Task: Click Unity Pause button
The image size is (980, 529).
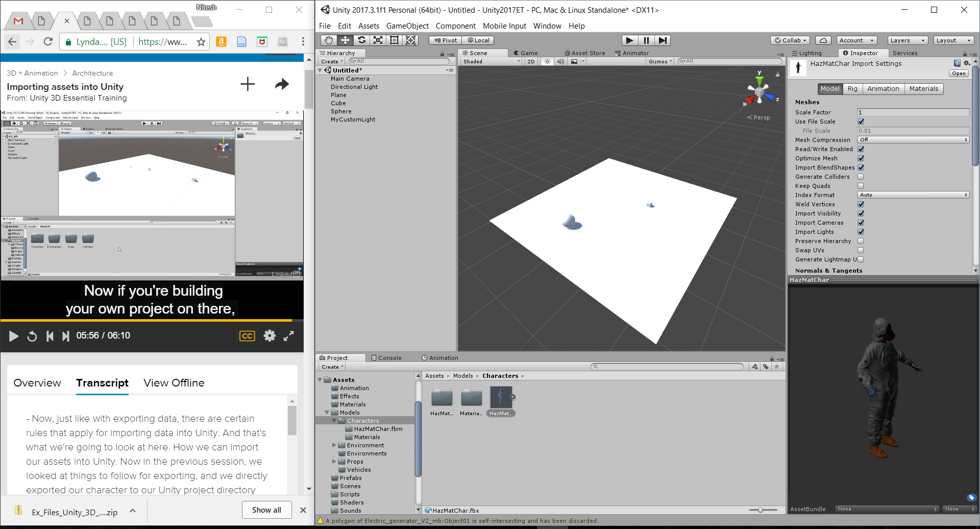Action: pyautogui.click(x=646, y=40)
